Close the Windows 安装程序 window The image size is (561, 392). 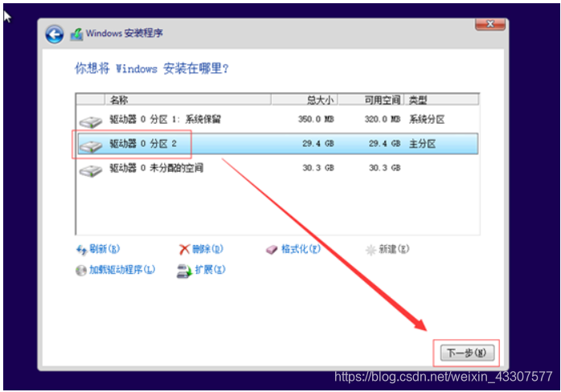(x=490, y=24)
